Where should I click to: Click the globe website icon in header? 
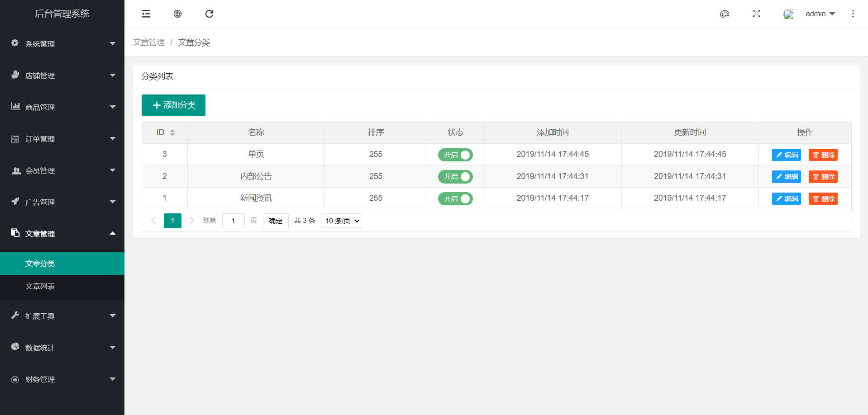[x=177, y=14]
